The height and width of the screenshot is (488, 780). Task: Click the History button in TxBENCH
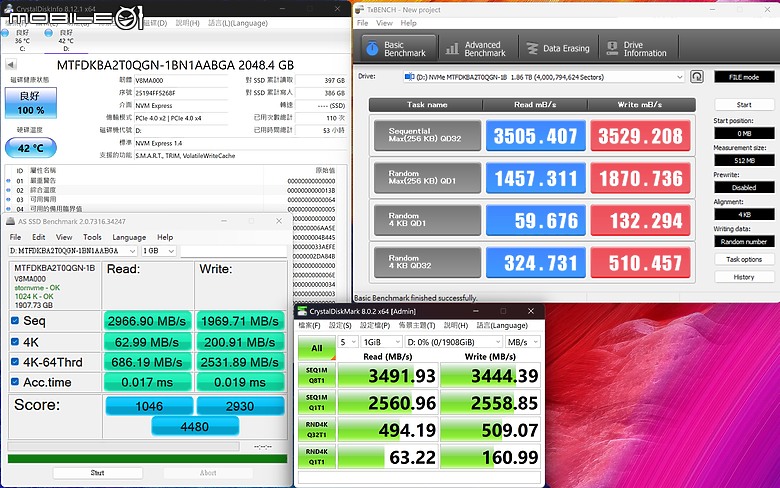[744, 277]
